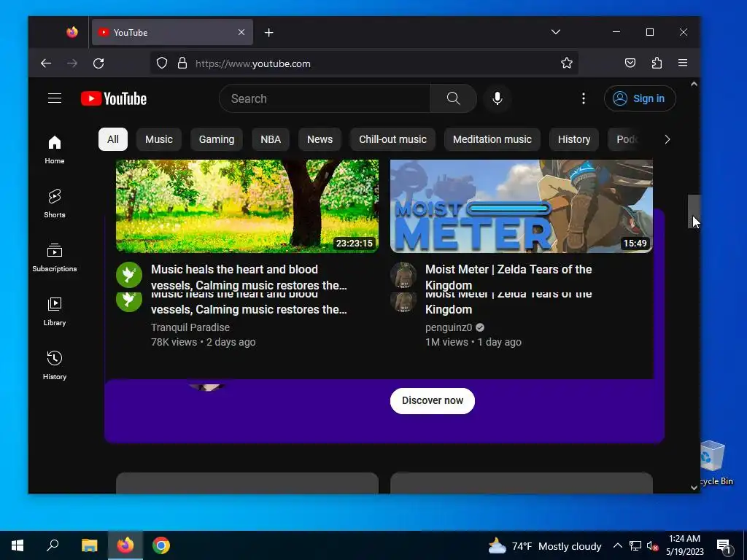Open Firefox extensions puzzle icon
The width and height of the screenshot is (747, 560).
tap(657, 63)
